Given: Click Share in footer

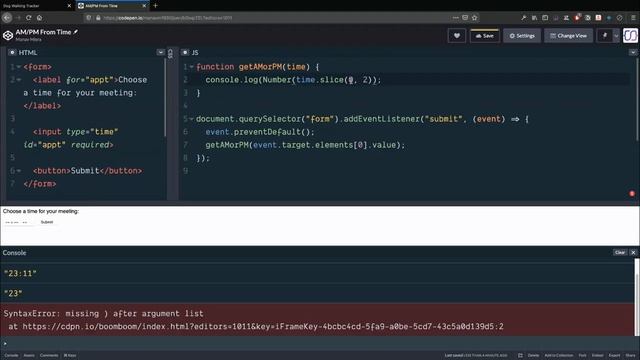Looking at the screenshot, I should click(631, 355).
